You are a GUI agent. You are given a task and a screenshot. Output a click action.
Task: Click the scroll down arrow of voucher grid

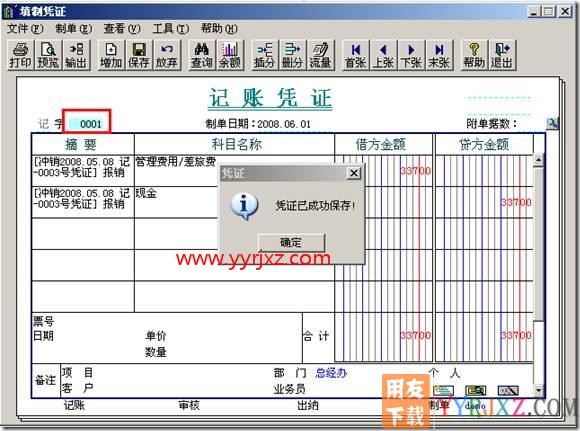(x=538, y=391)
